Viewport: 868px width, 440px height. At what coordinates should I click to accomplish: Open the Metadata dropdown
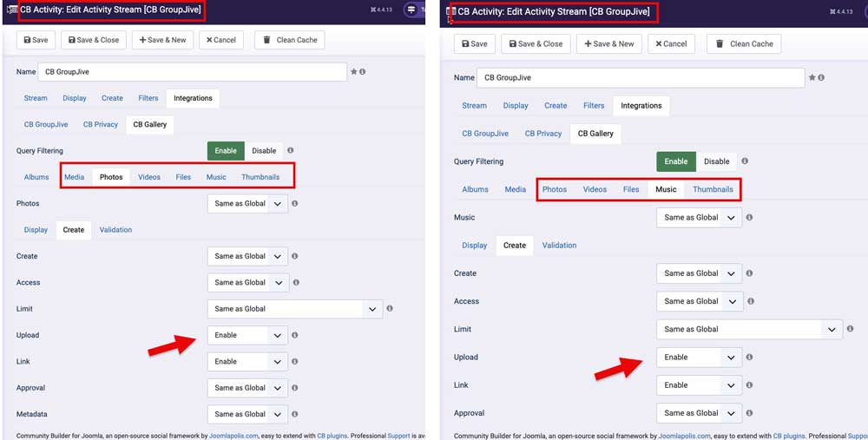click(x=247, y=414)
